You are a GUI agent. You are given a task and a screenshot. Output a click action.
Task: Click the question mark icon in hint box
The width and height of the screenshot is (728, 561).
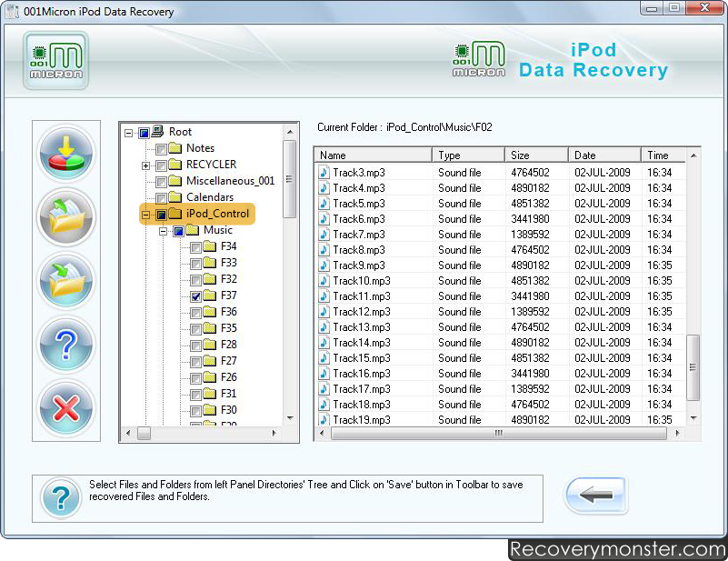(x=61, y=498)
